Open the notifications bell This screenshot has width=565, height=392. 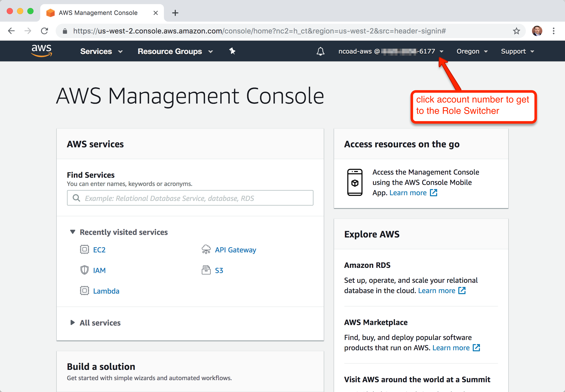pyautogui.click(x=320, y=51)
